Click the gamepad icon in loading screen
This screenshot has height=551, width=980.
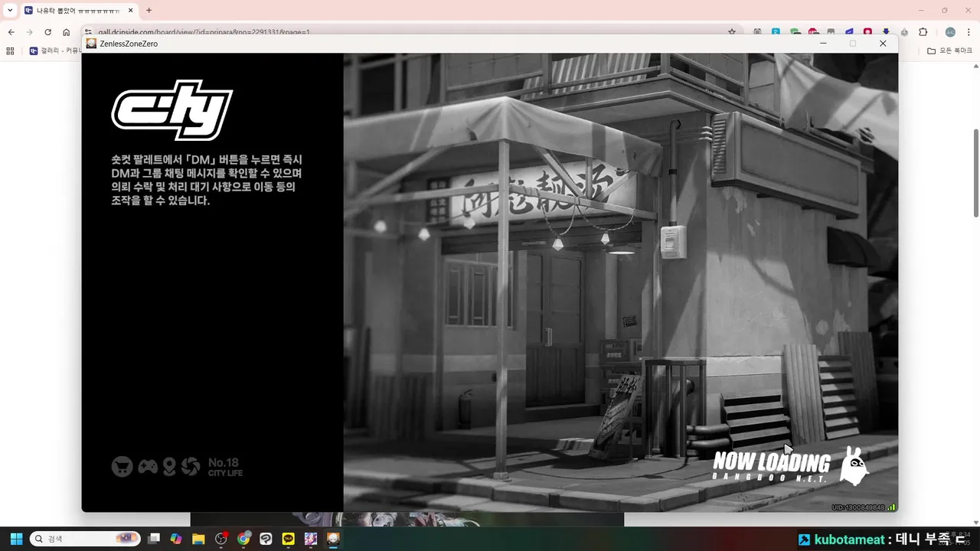tap(148, 466)
